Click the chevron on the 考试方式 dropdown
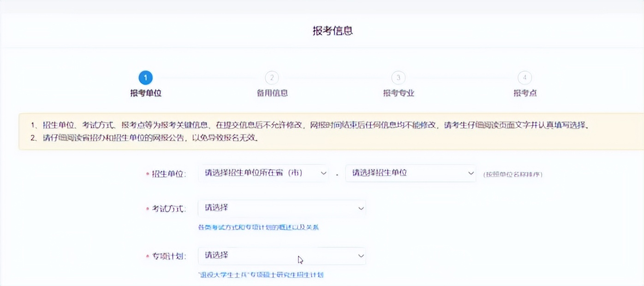 coord(360,208)
